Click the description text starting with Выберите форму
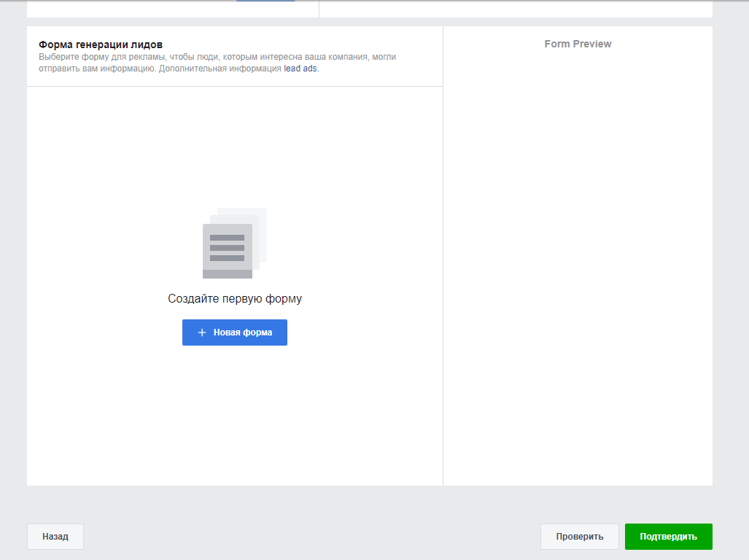 (x=217, y=57)
